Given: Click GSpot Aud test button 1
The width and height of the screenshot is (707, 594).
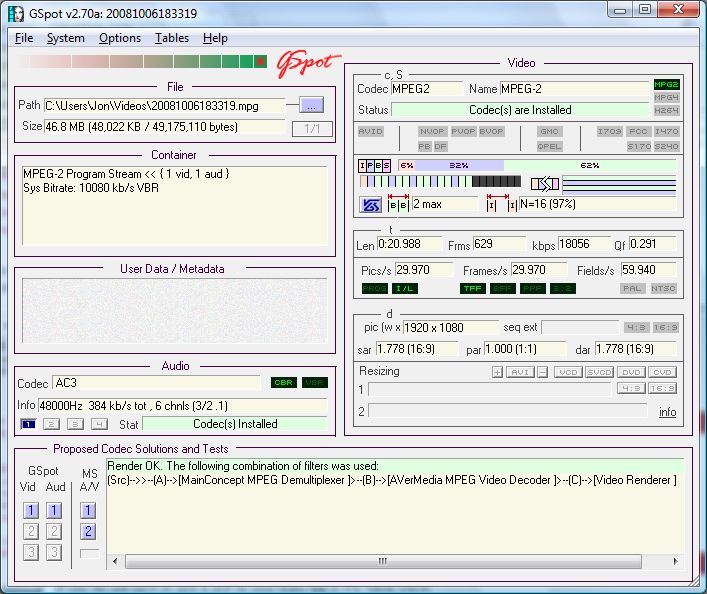Looking at the screenshot, I should [54, 511].
